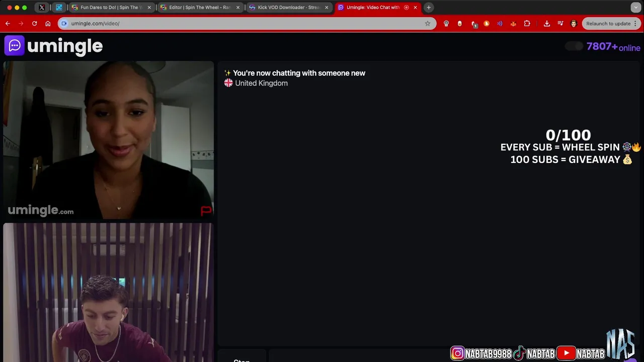The height and width of the screenshot is (362, 644).
Task: Open the Extensions puzzle menu
Action: tap(527, 24)
